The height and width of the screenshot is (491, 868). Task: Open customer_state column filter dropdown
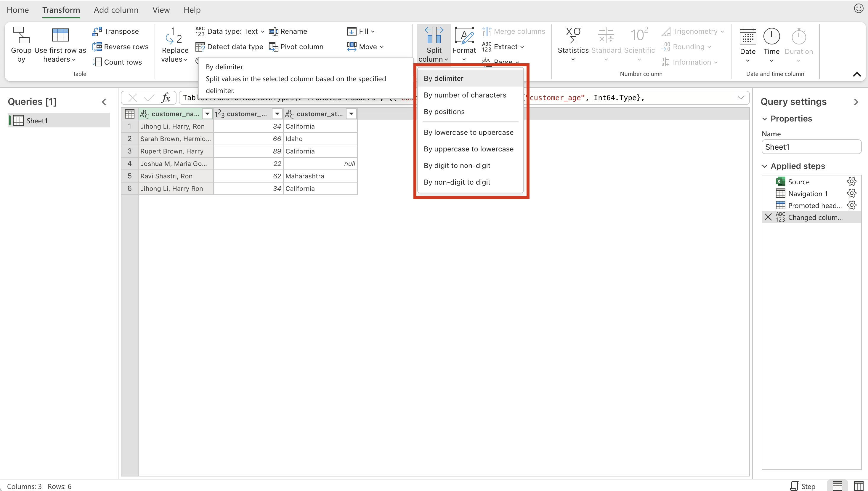coord(351,114)
